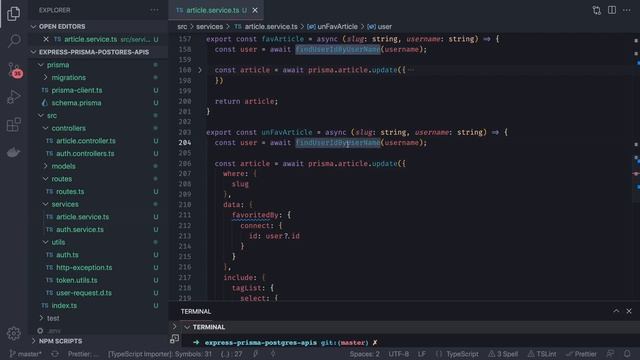Open changes compare icon in editor toolbar

pos(596,10)
